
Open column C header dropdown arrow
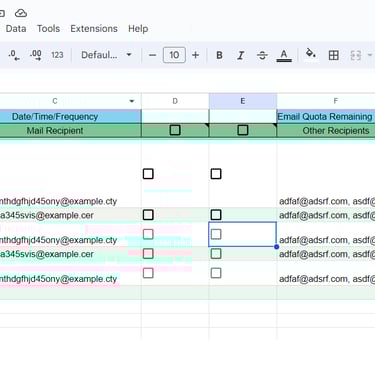click(x=132, y=101)
